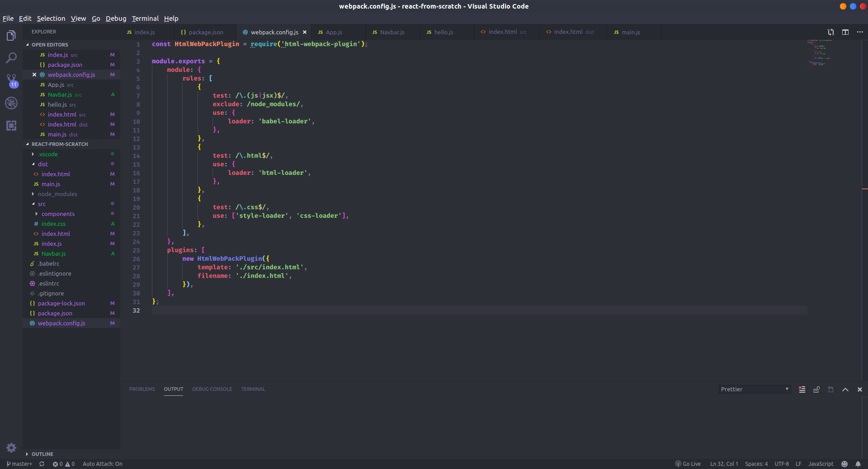Change end of line sequence LF
Screen dimensions: 868x469
click(x=799, y=464)
